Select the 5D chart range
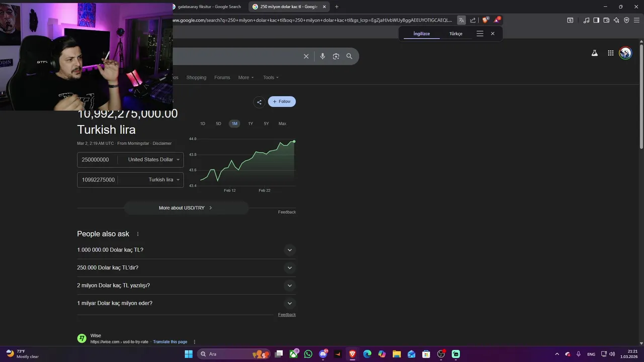This screenshot has height=362, width=644. [x=218, y=124]
